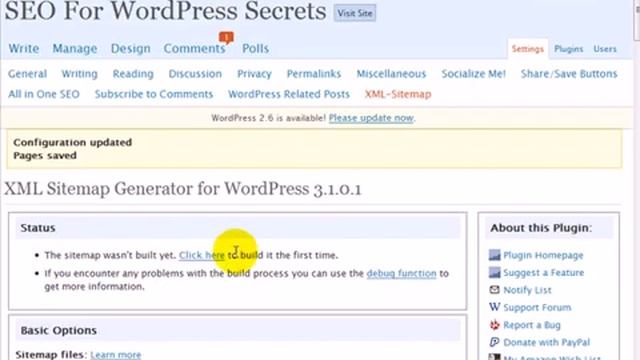Click the Support Forum W icon

tap(494, 307)
